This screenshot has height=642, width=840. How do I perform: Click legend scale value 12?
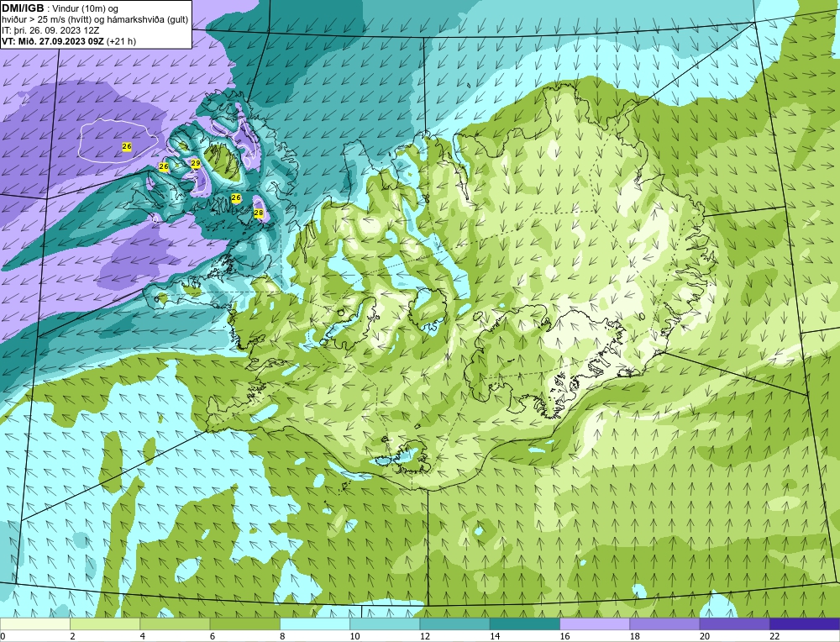[x=425, y=636]
